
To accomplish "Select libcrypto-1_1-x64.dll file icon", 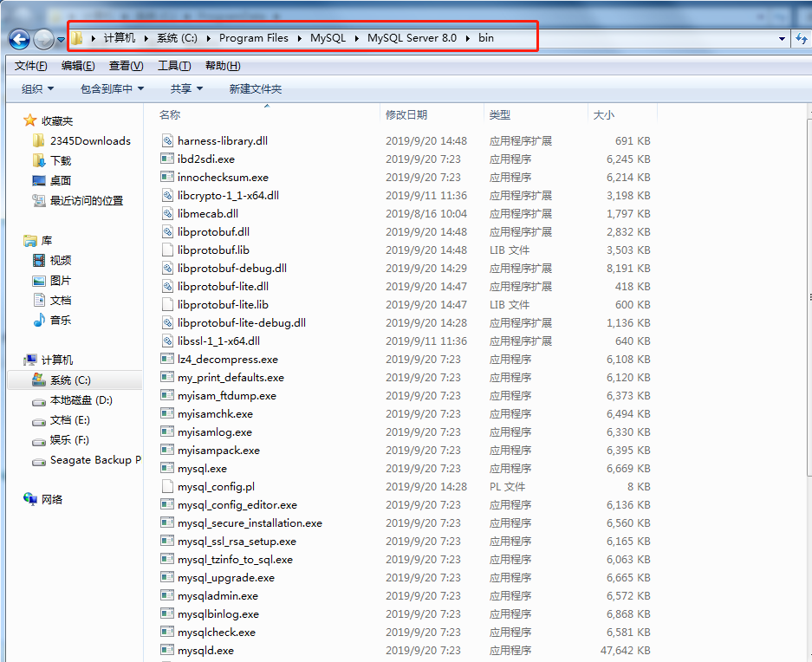I will 167,195.
